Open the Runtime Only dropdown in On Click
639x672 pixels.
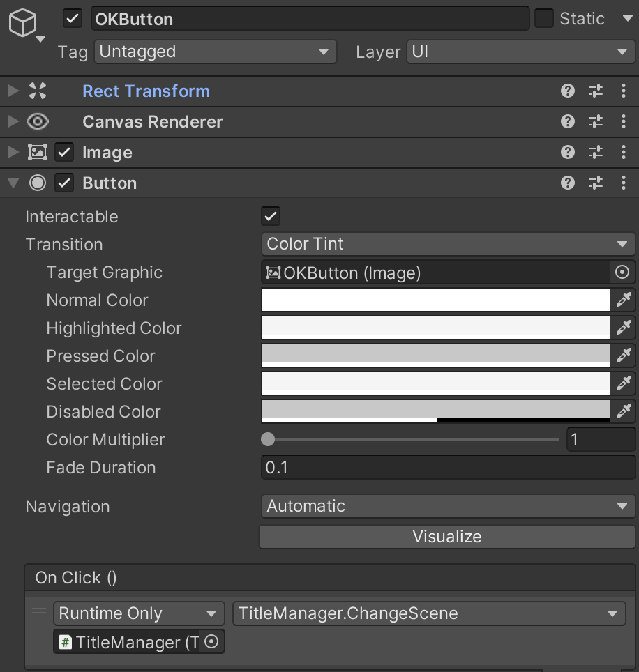click(138, 613)
